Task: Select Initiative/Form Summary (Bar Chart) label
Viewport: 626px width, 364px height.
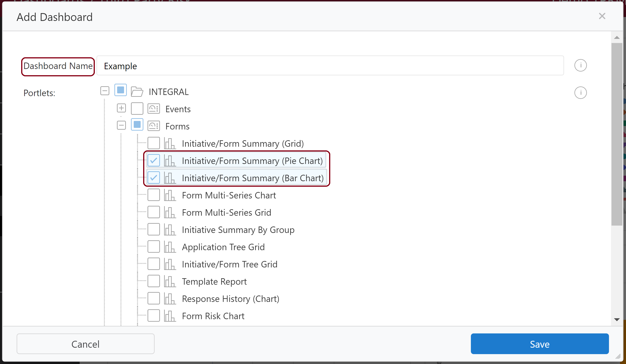Action: [253, 178]
